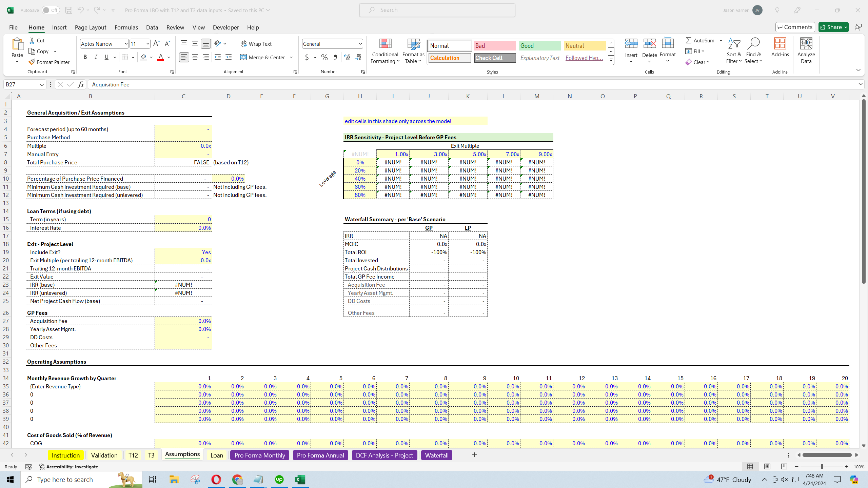Click inside the Search box

click(437, 10)
